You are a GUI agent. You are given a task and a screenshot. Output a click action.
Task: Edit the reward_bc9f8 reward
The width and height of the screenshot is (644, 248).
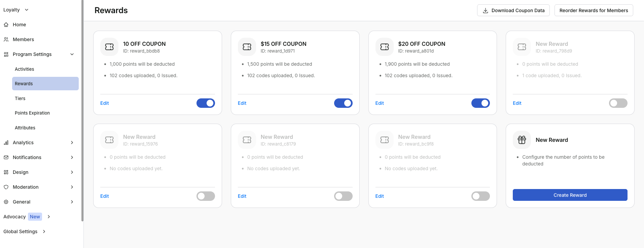click(x=380, y=196)
